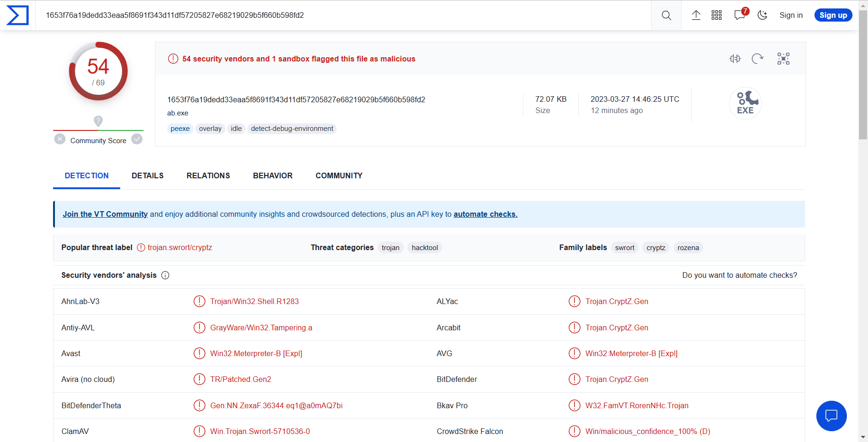This screenshot has width=868, height=442.
Task: Click Antiy-AVL result GrayWare/Win32.Tampering.a
Action: (261, 328)
